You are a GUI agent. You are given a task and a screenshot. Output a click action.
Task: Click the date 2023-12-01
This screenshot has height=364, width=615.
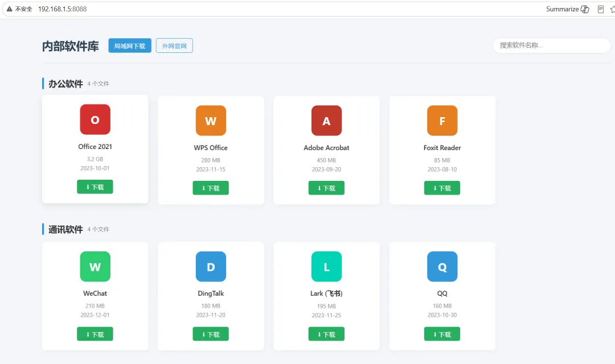coord(95,315)
